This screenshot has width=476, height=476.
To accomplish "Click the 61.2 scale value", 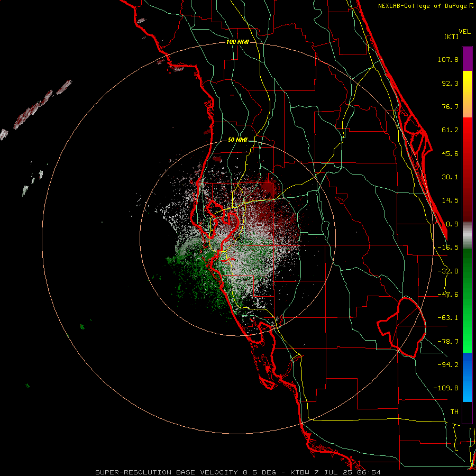I will pos(450,130).
